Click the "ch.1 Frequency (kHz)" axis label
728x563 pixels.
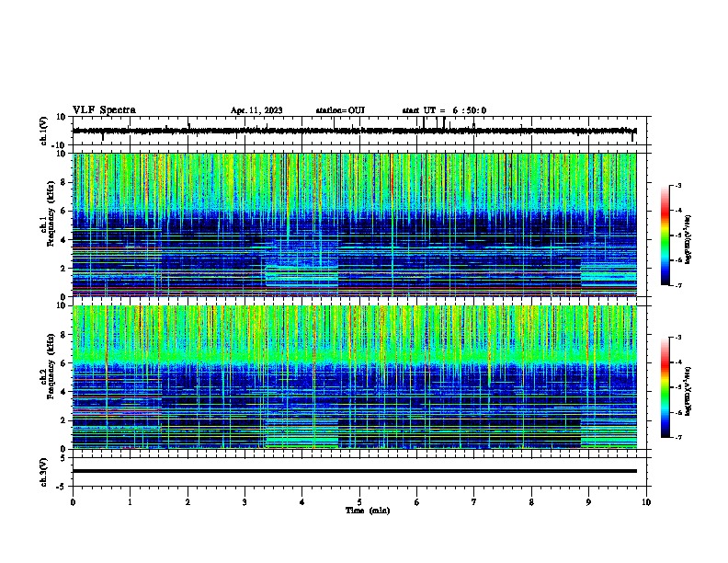(x=47, y=214)
